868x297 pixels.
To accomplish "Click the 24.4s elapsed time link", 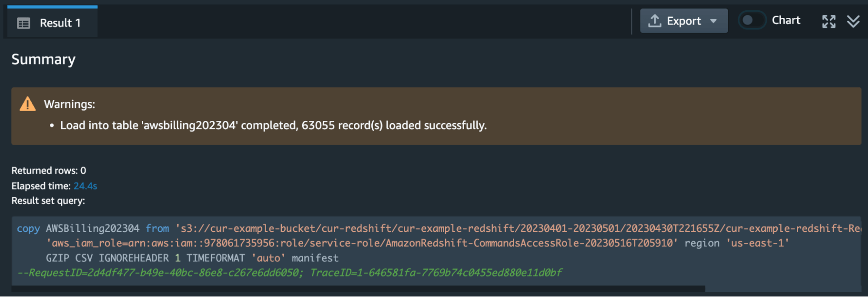I will (86, 186).
